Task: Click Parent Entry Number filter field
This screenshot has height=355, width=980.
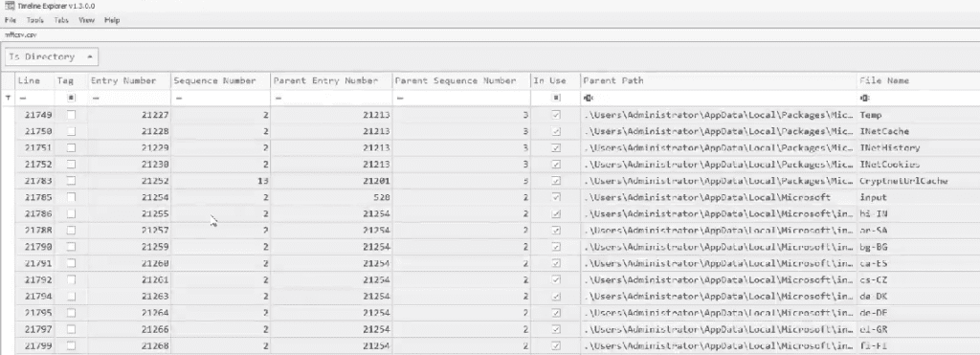Action: [331, 99]
